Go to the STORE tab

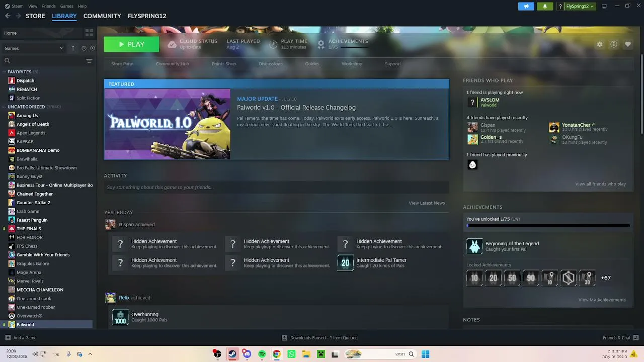(x=36, y=16)
